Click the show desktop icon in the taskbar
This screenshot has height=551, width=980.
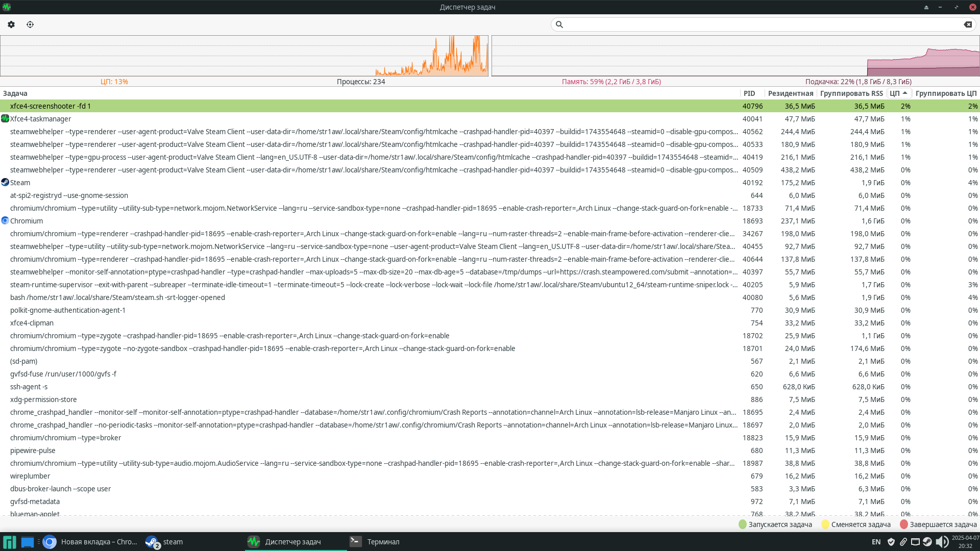28,542
